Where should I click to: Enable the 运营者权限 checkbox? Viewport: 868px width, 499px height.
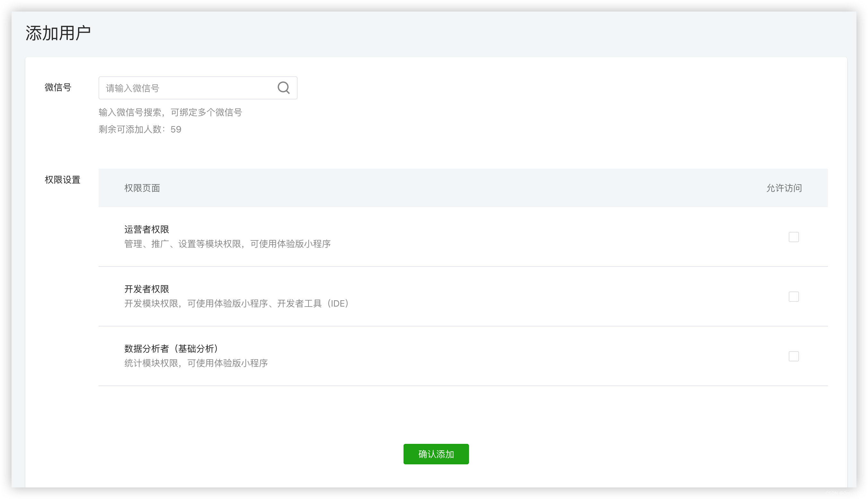793,237
